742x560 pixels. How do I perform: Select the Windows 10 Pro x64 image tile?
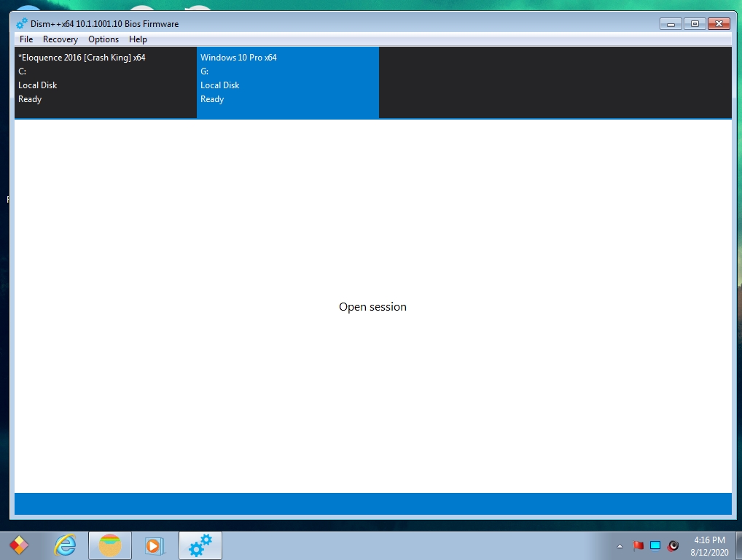[288, 82]
